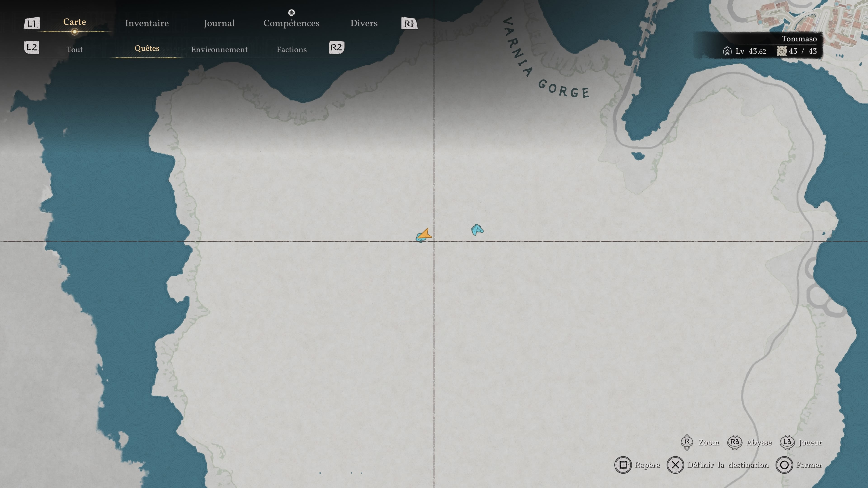The image size is (868, 488).
Task: Click the Lv 43.62 level value
Action: point(751,51)
